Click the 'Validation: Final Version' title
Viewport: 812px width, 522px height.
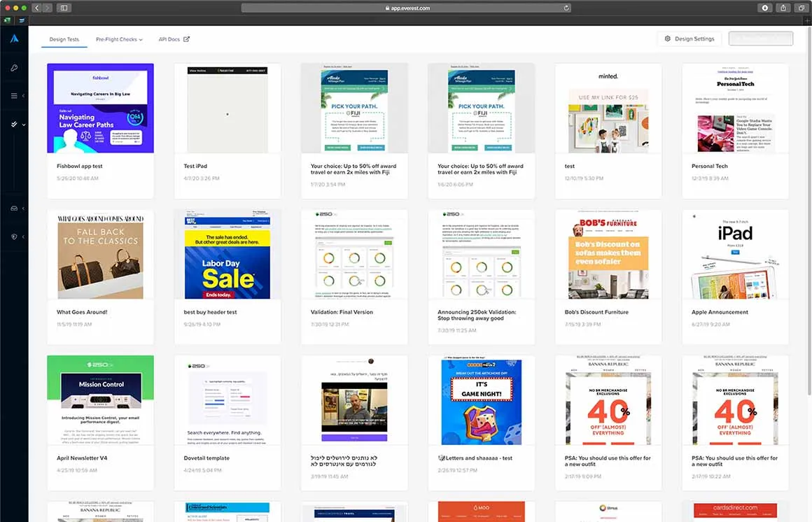pos(342,312)
